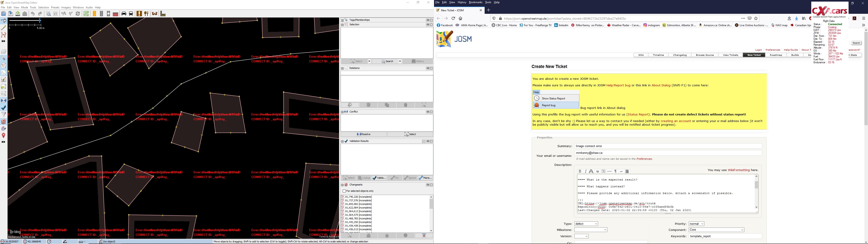The height and width of the screenshot is (244, 868).
Task: Select the castle preset icon
Action: (x=155, y=14)
